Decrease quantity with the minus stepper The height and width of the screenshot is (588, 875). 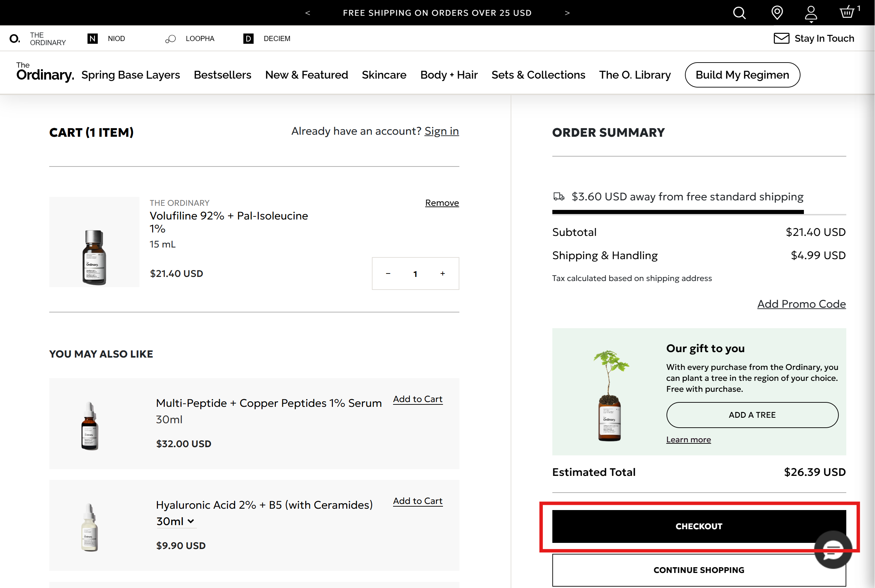pos(388,274)
